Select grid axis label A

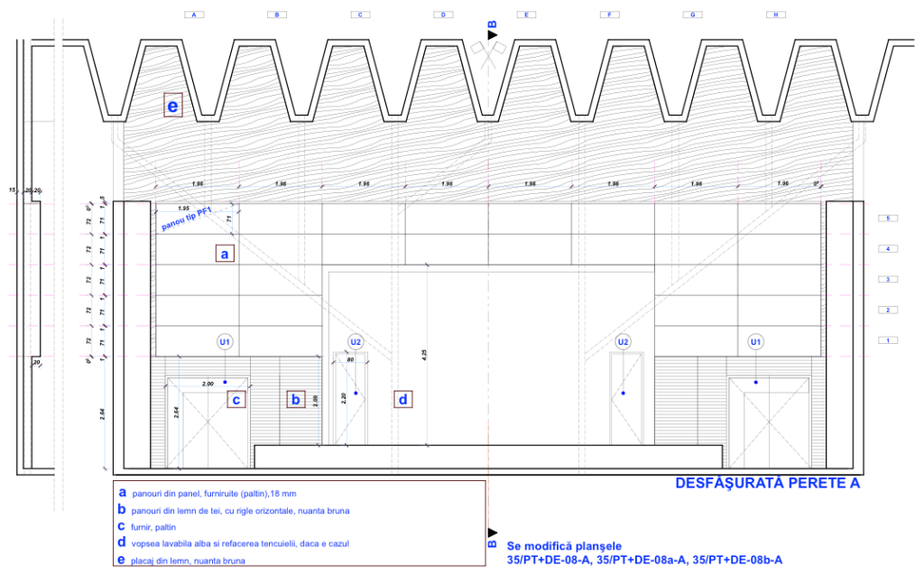(193, 14)
